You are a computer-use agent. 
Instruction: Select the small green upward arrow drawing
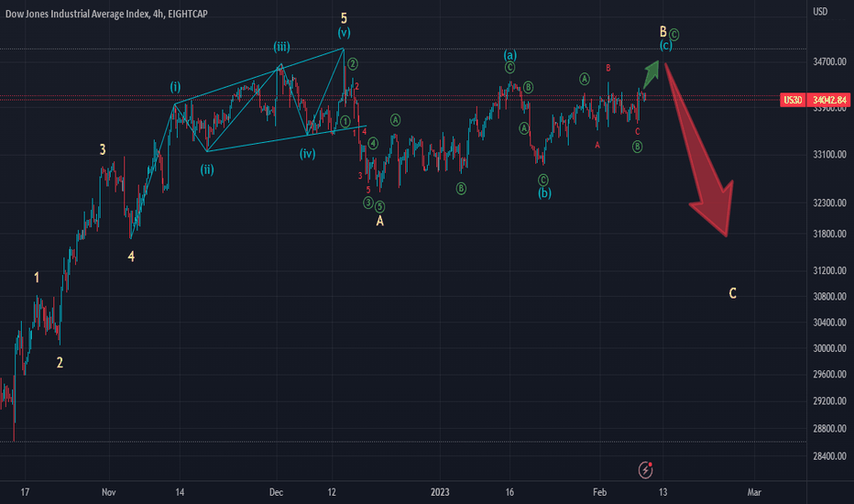651,74
